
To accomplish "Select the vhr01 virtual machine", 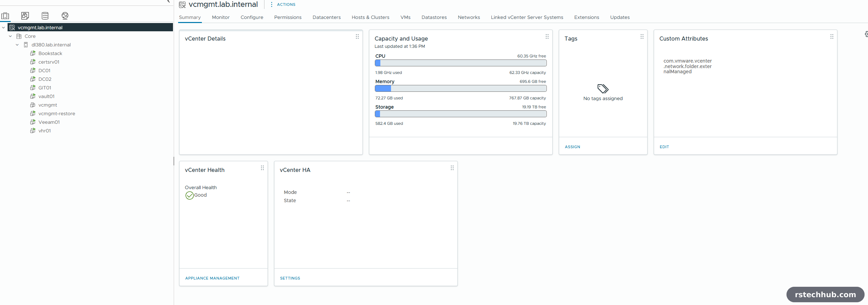I will (45, 131).
